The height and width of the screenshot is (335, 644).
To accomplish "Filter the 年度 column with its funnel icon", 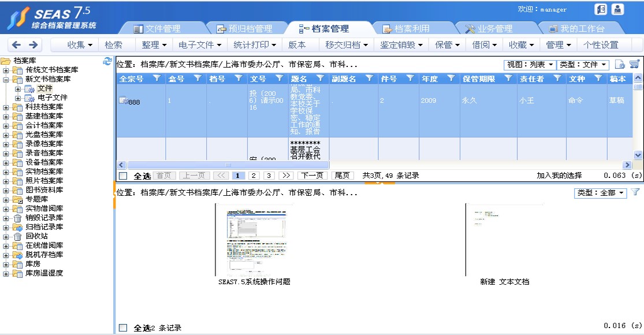I will click(451, 78).
